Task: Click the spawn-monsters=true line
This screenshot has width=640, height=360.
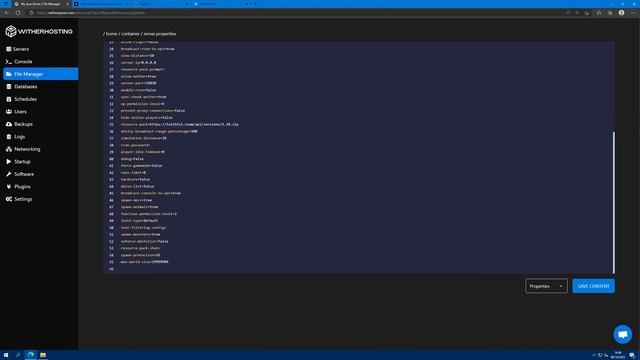Action: tap(140, 234)
